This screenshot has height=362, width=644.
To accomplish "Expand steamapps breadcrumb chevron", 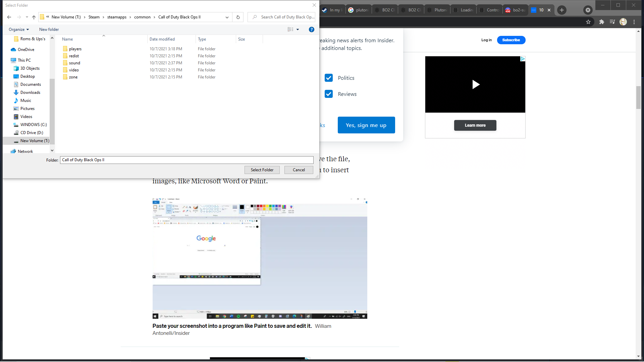I will tap(130, 17).
